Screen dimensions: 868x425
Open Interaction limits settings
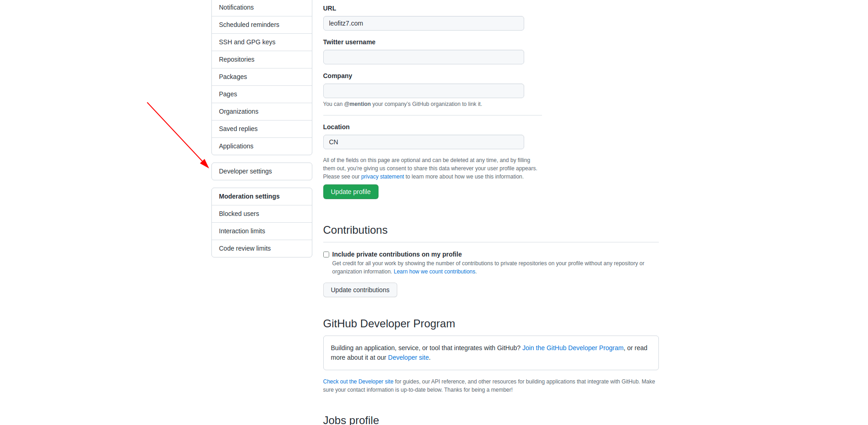242,231
